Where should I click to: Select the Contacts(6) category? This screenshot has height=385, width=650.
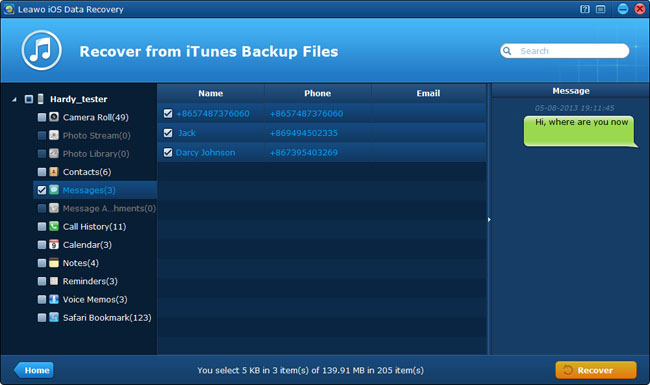[x=87, y=172]
